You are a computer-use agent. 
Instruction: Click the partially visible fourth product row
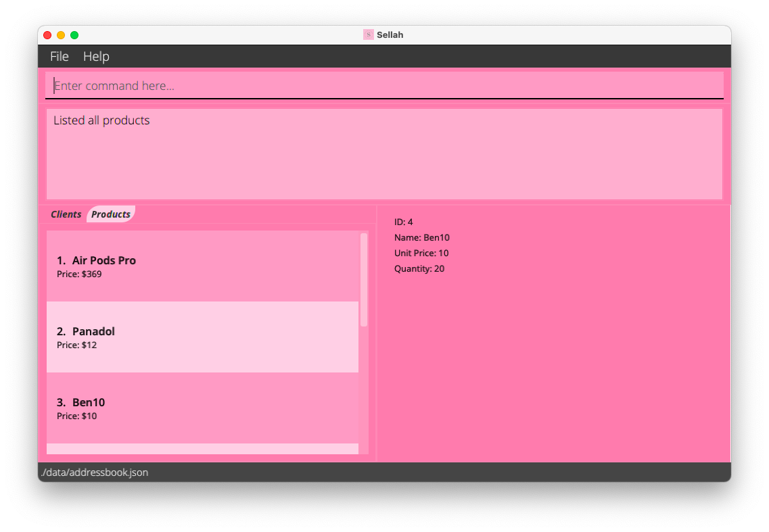tap(202, 449)
